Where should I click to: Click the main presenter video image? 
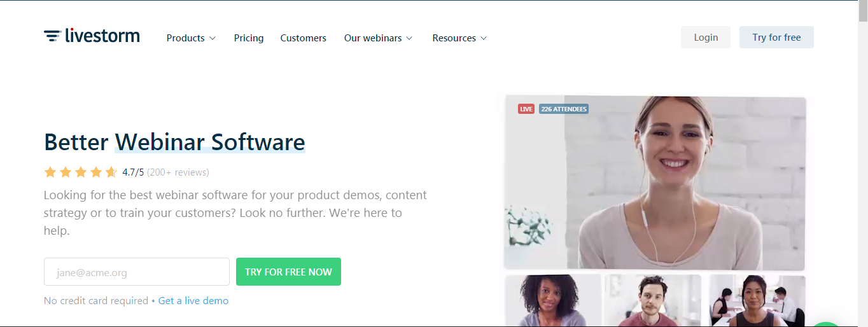point(655,183)
